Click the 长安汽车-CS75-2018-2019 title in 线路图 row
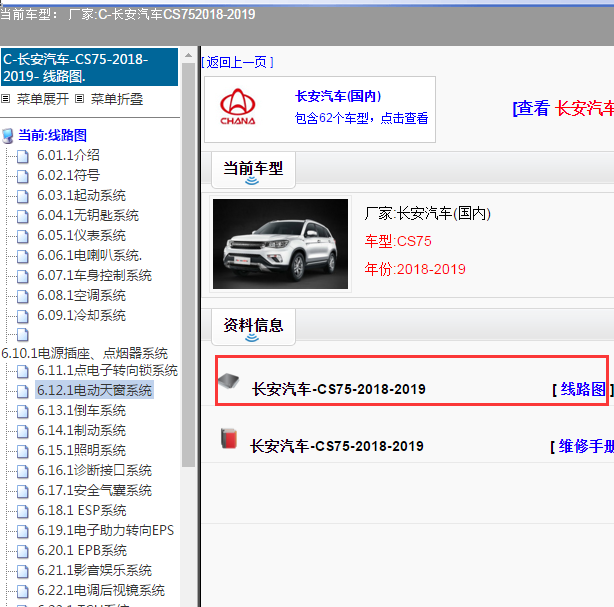 tap(339, 389)
